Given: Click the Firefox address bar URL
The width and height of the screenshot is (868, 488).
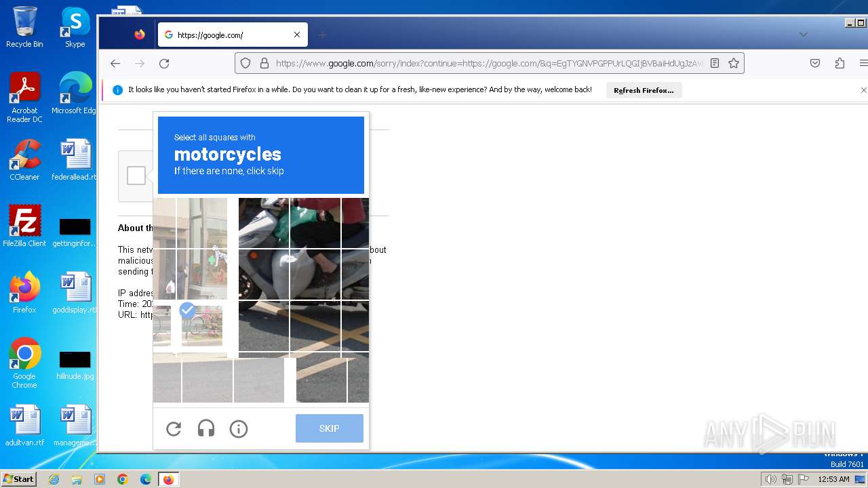Looking at the screenshot, I should 489,63.
